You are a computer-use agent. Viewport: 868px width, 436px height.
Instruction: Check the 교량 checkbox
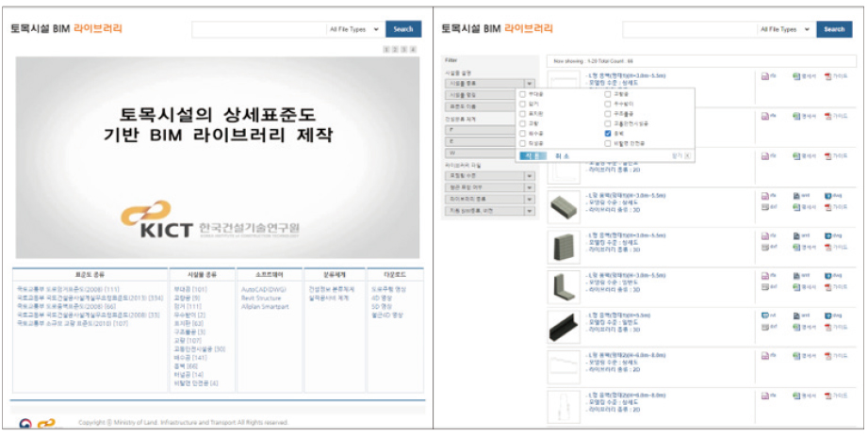pyautogui.click(x=522, y=124)
